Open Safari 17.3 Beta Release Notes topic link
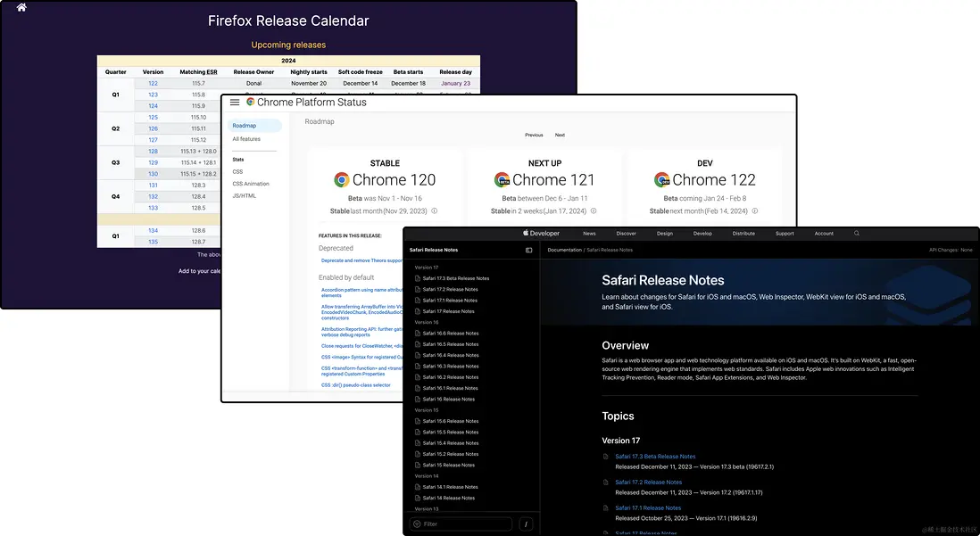The image size is (980, 536). (655, 457)
